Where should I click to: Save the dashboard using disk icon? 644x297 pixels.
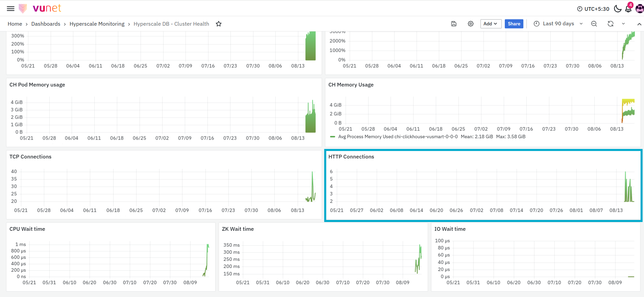pos(454,24)
